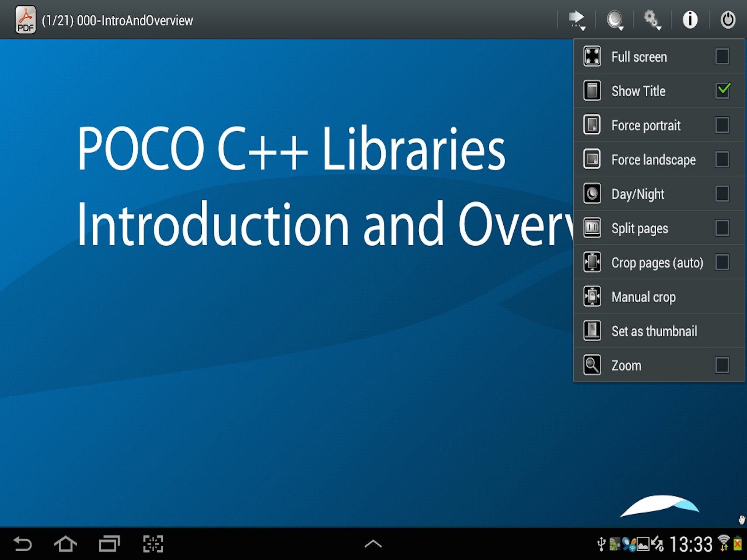Tick the Day/Night checkbox
747x560 pixels.
[722, 194]
